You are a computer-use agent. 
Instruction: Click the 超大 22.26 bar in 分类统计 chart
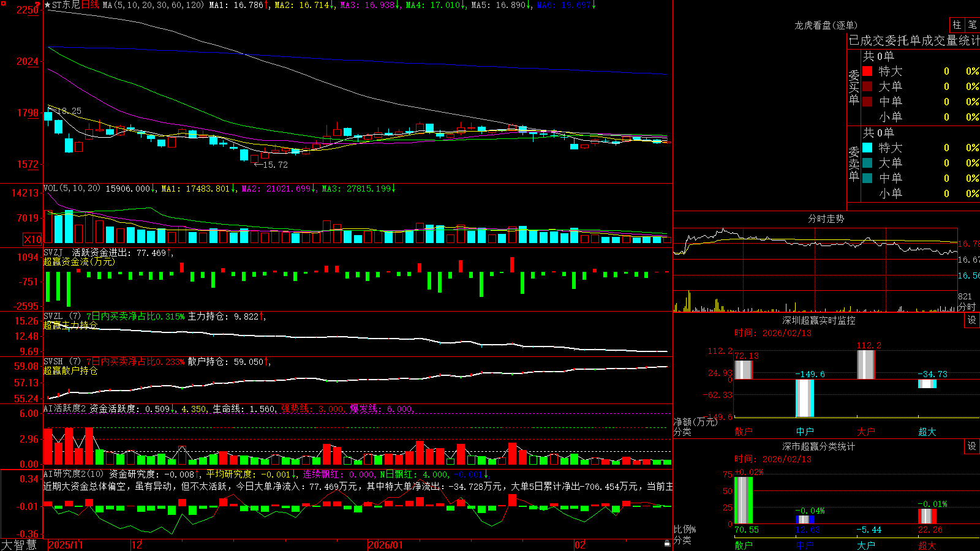927,516
